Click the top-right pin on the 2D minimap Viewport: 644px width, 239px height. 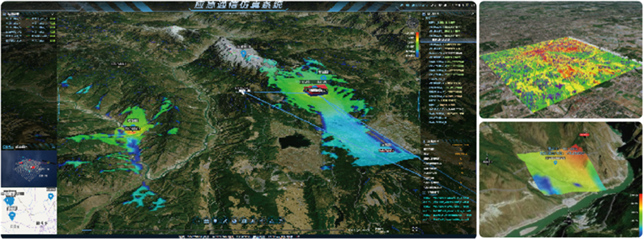tap(51, 196)
